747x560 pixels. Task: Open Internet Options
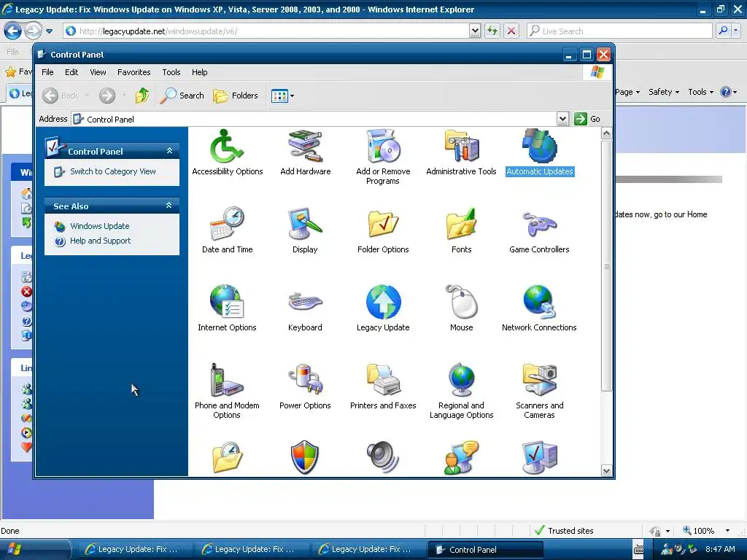228,308
